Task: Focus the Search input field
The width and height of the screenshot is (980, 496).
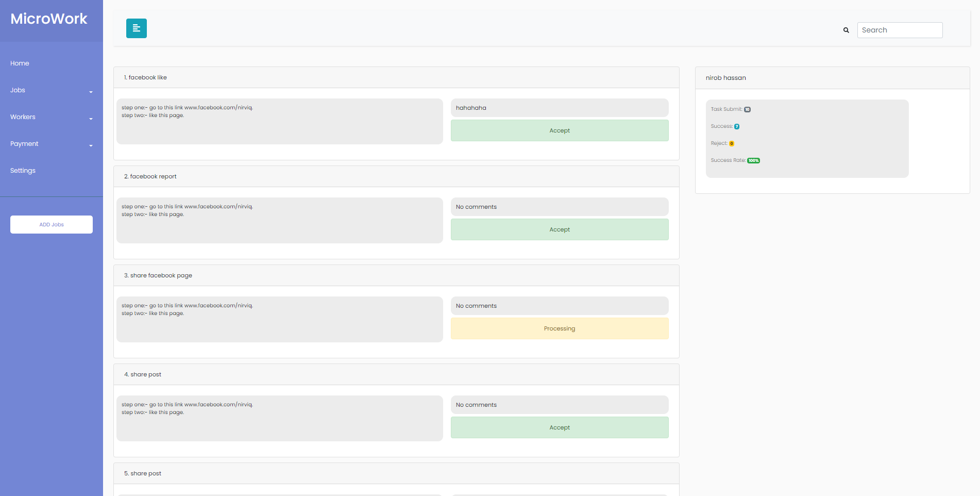Action: (x=900, y=30)
